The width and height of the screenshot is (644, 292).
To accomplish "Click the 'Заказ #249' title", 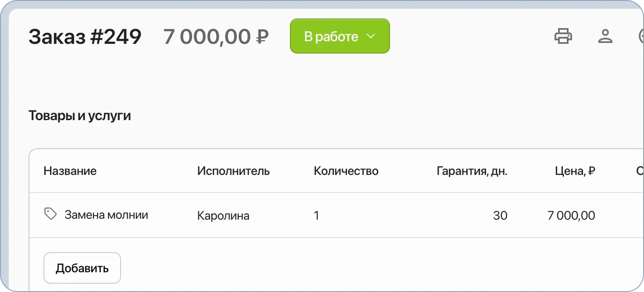I will click(x=85, y=37).
